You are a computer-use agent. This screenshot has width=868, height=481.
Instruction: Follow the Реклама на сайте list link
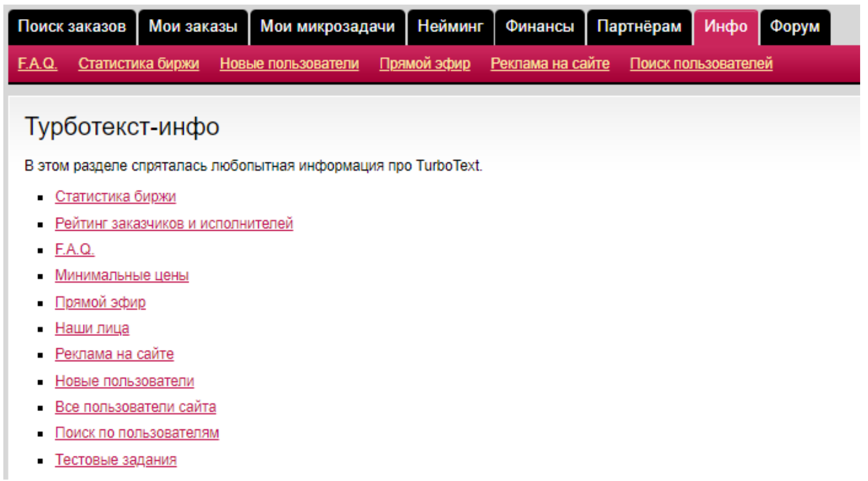tap(114, 354)
